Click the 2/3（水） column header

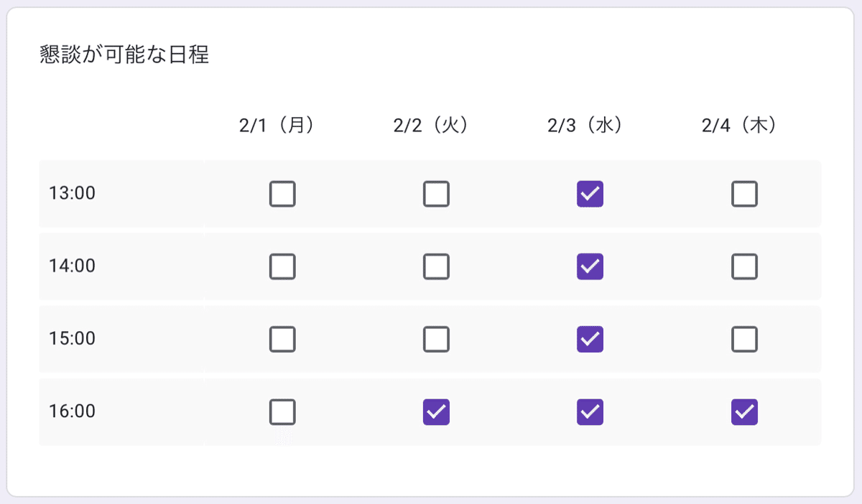click(590, 126)
